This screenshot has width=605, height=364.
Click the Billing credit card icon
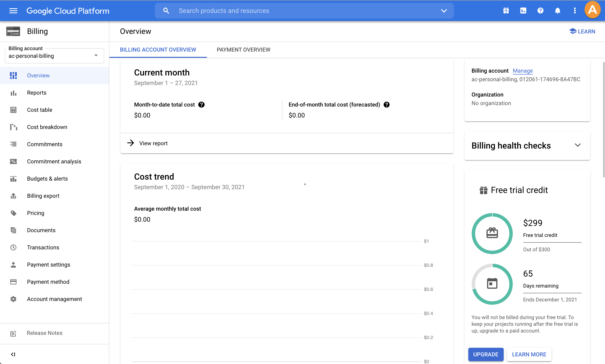[13, 31]
